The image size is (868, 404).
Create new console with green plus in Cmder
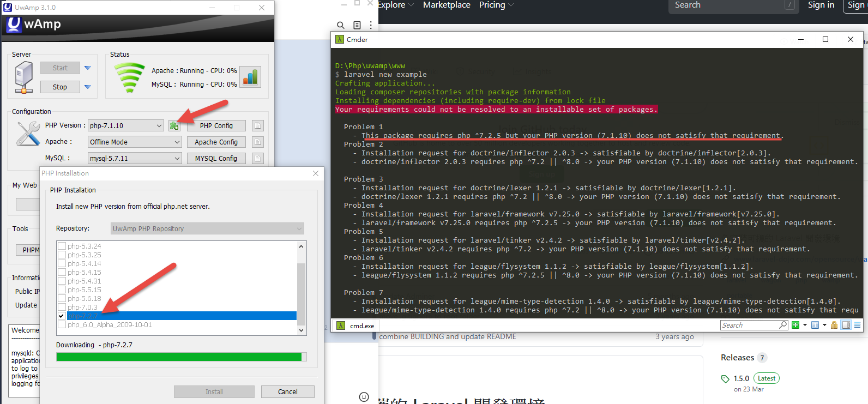[x=795, y=325]
